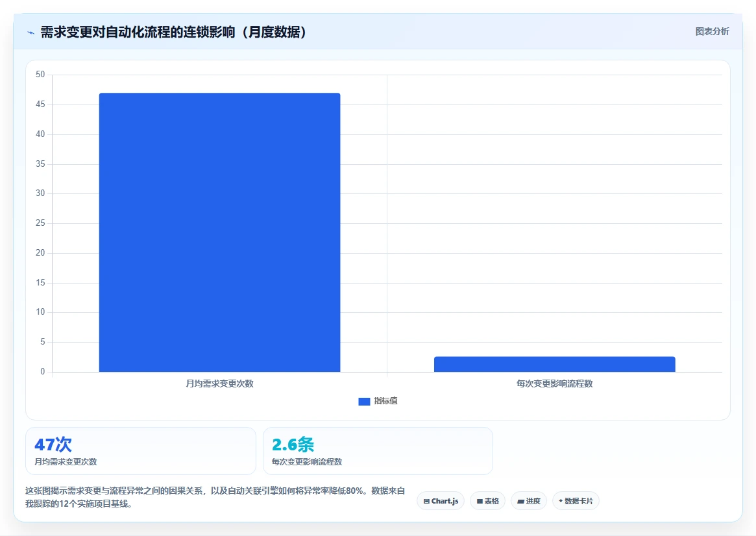756x536 pixels.
Task: Click the 进度 tag
Action: click(528, 501)
